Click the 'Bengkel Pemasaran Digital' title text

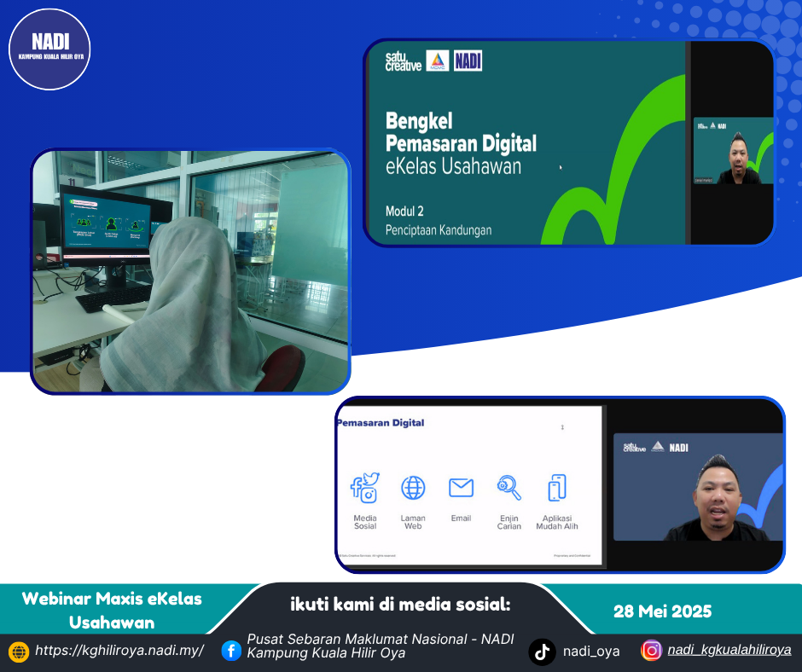[461, 132]
